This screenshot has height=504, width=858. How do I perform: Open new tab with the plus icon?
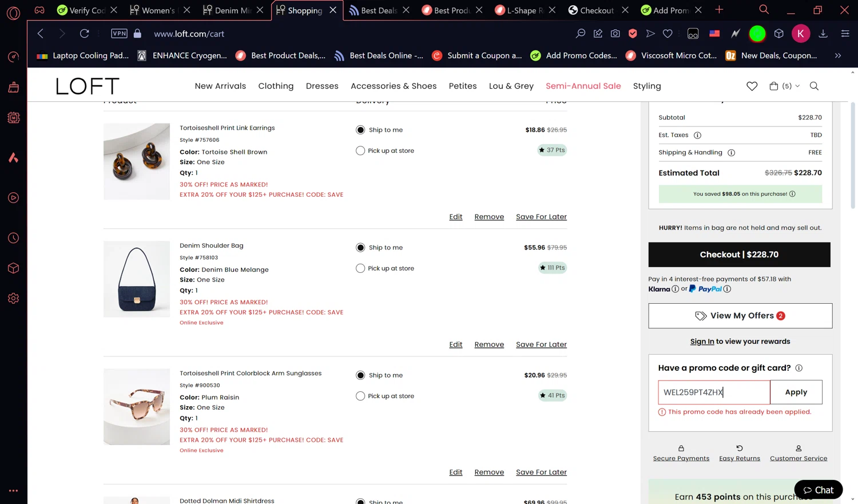[719, 10]
